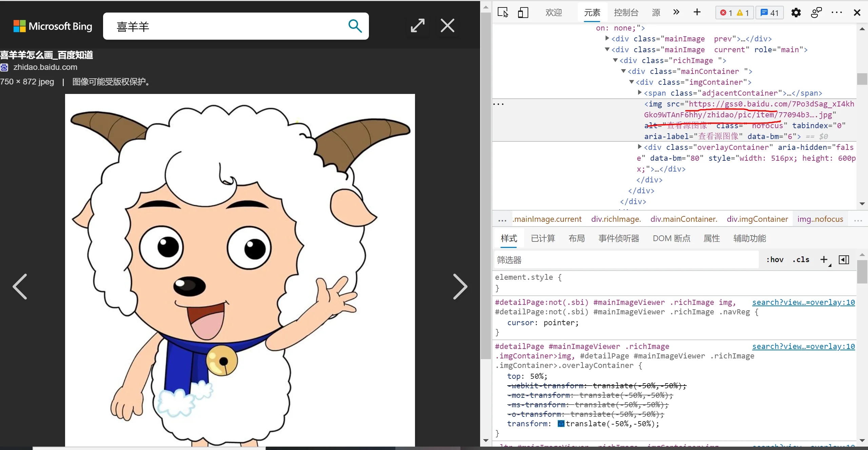This screenshot has height=450, width=868.
Task: Show later breadcrumbs with right ellipsis
Action: (858, 220)
